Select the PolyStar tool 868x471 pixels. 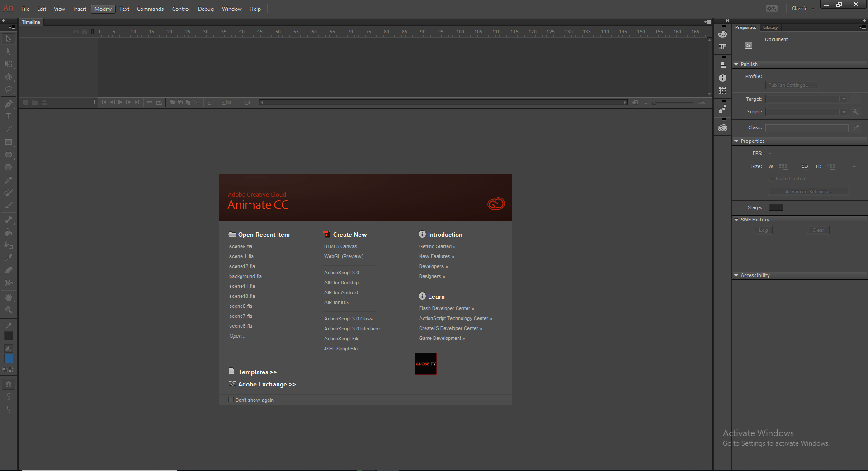pos(9,167)
